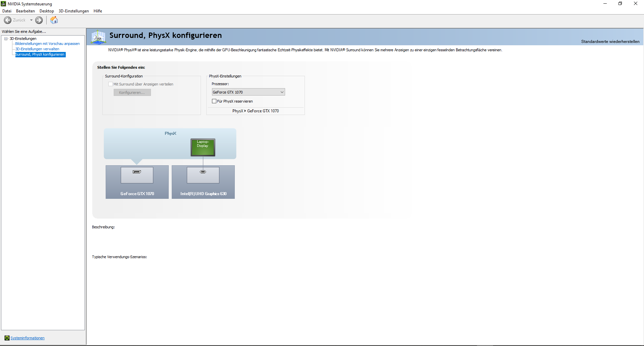The image size is (644, 346).
Task: Click the Beschreibung: label
Action: [103, 227]
